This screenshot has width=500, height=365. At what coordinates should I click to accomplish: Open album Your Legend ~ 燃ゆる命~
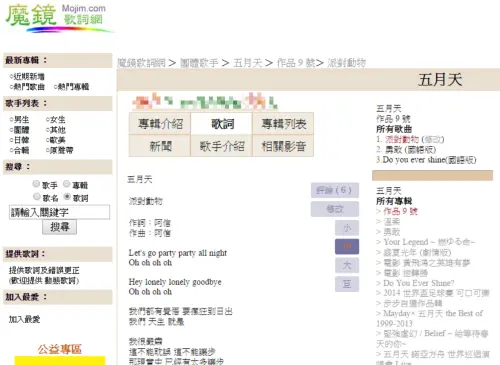pos(429,242)
